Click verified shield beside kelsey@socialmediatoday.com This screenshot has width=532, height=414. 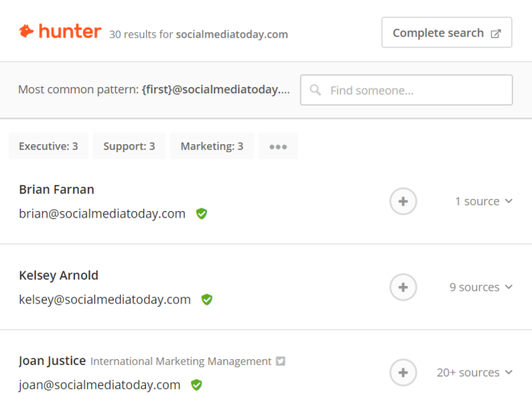(x=206, y=300)
